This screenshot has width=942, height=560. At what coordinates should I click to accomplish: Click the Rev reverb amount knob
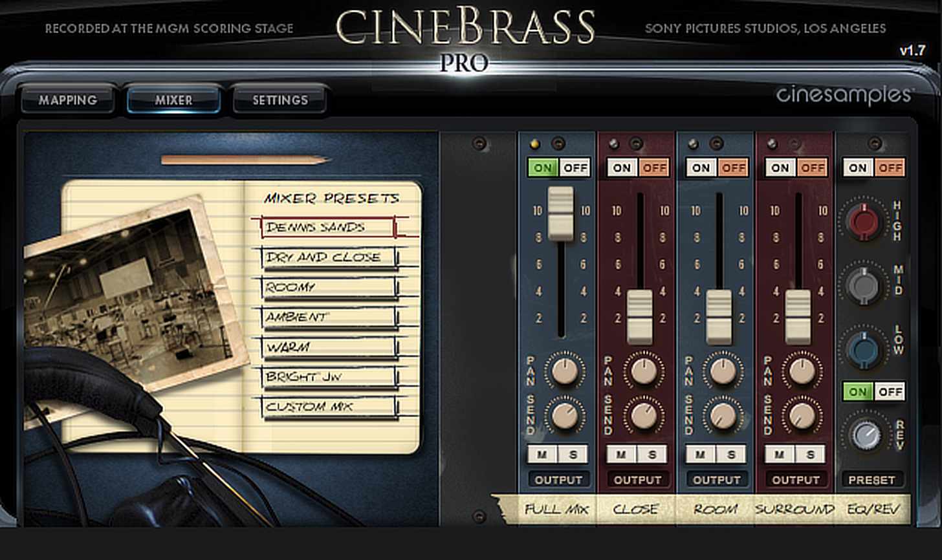[865, 435]
